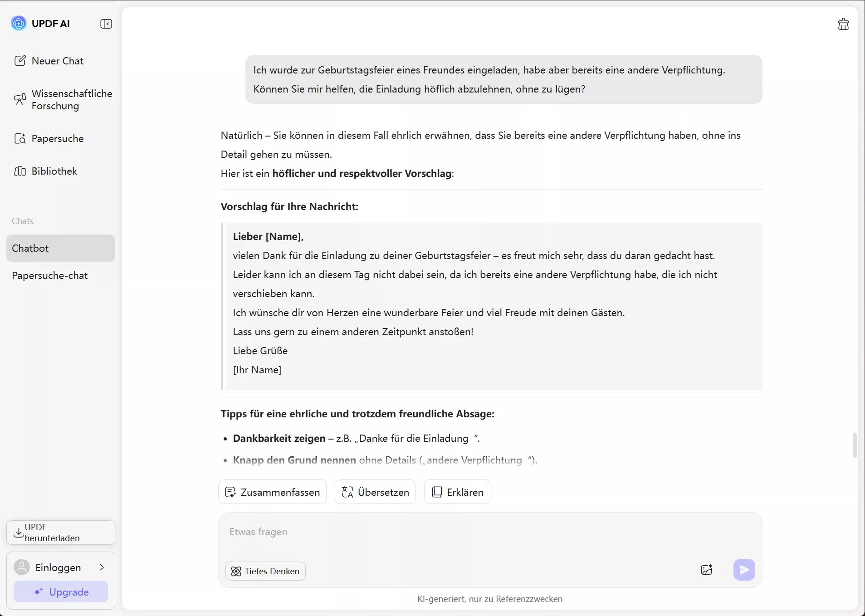Start a Neuer Chat
Image resolution: width=865 pixels, height=616 pixels.
pos(57,60)
